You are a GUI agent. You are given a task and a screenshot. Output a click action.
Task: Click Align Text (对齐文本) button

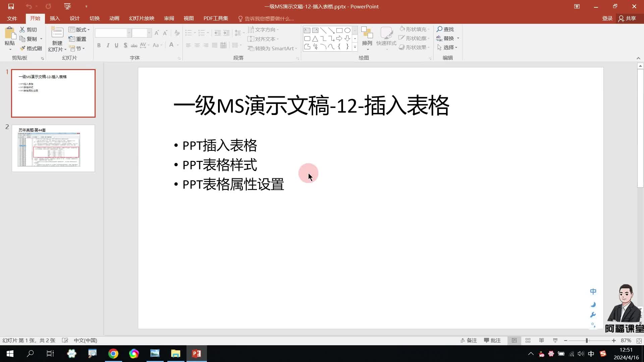(263, 39)
